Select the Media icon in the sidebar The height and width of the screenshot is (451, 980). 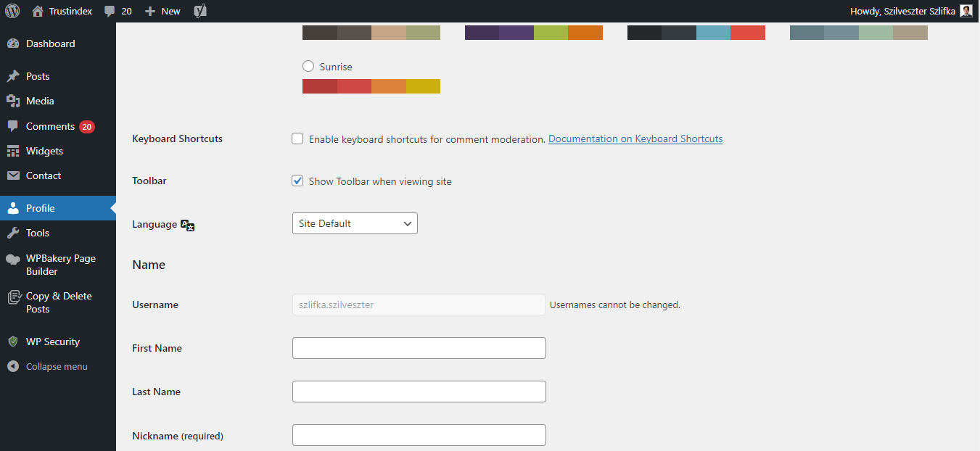tap(12, 101)
